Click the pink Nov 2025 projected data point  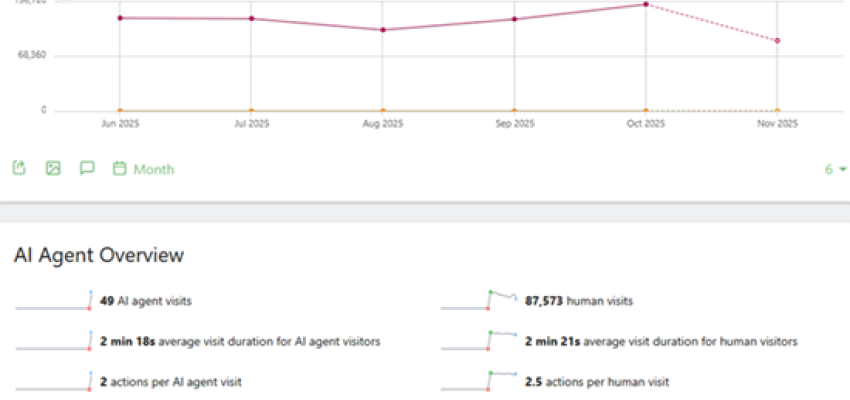click(777, 41)
